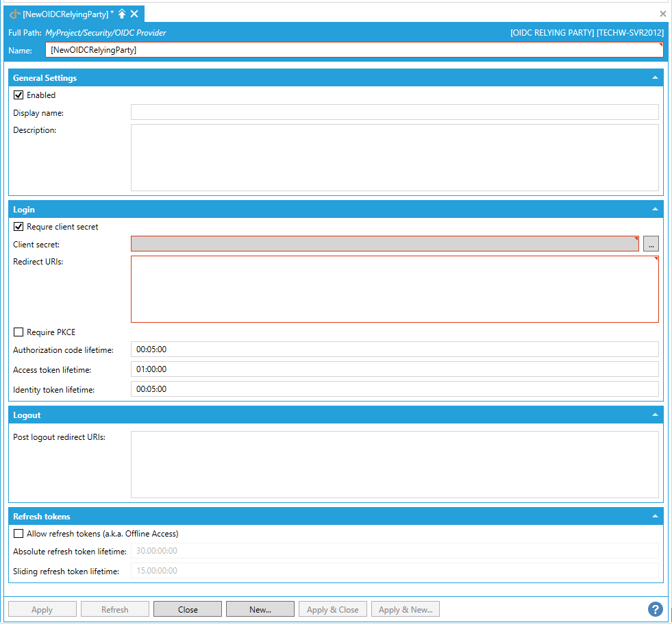Viewport: 672px width, 627px height.
Task: Click the Close button
Action: (x=188, y=609)
